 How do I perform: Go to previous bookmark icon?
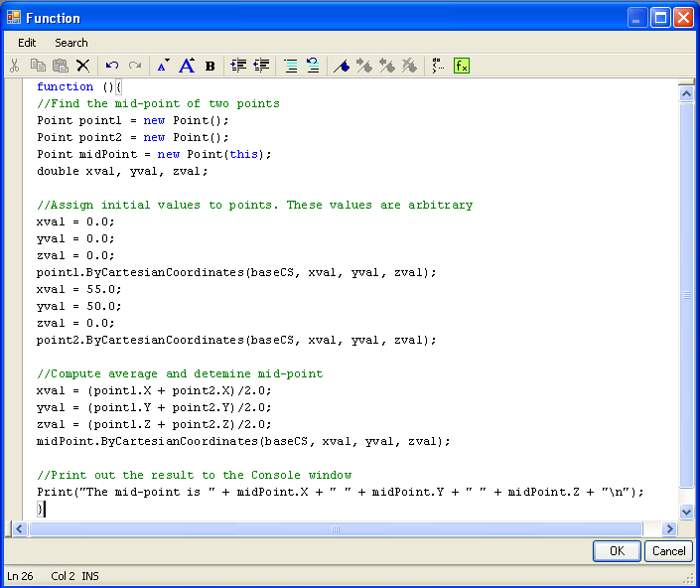pos(386,66)
